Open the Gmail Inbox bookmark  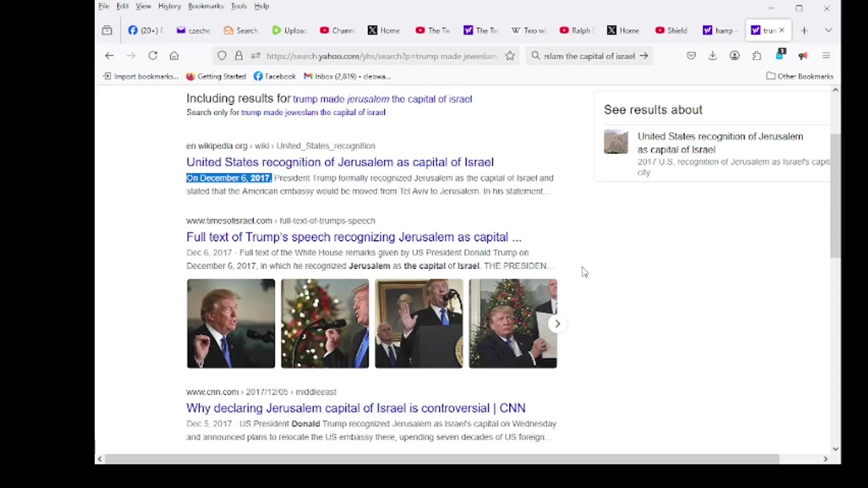tap(347, 76)
